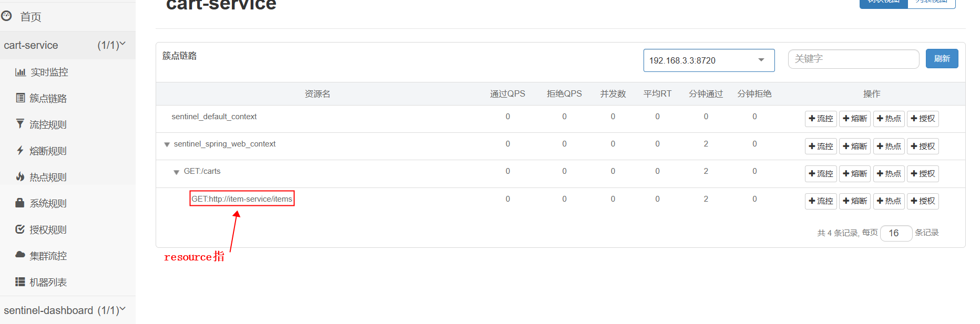Open the 首页 home menu item
The image size is (980, 324).
(x=30, y=17)
